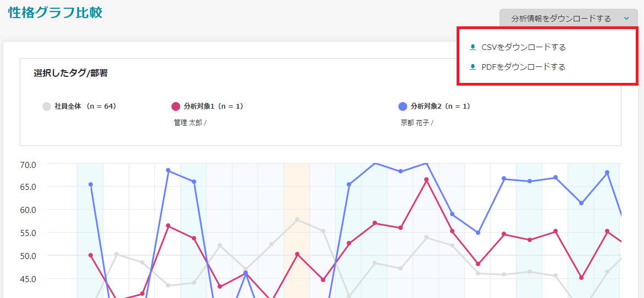The width and height of the screenshot is (644, 298).
Task: Click the 性格グラフ比較 page heading
Action: 55,12
